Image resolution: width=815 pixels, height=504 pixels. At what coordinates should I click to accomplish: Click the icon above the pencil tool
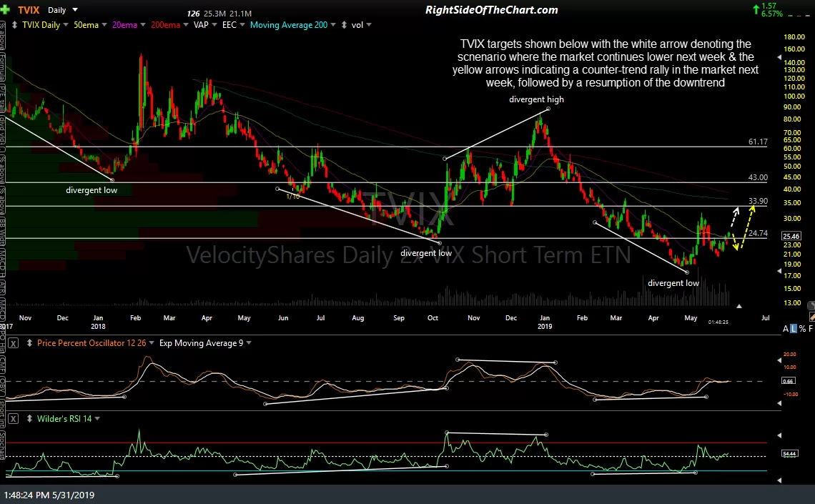click(811, 305)
